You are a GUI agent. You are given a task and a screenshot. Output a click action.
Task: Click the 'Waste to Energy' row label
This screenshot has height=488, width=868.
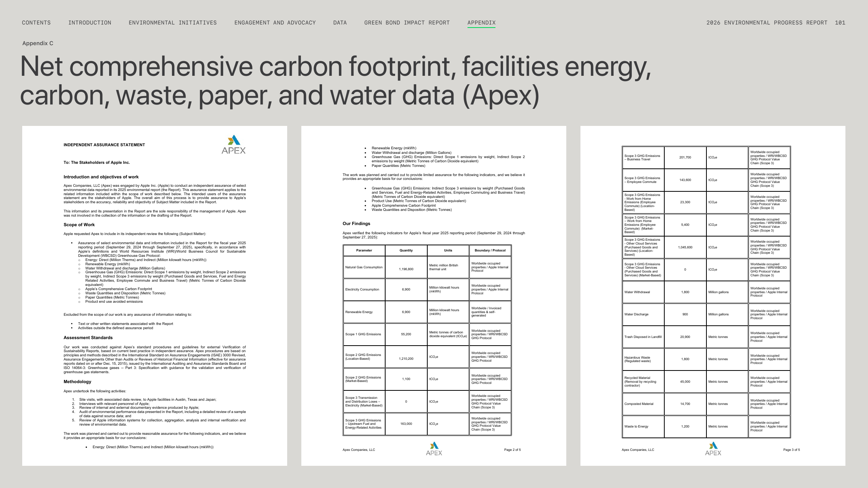click(x=636, y=426)
